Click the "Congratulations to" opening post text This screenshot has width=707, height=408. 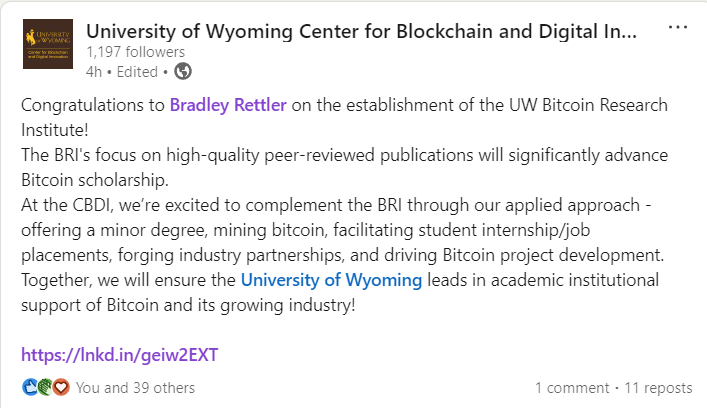tap(93, 104)
